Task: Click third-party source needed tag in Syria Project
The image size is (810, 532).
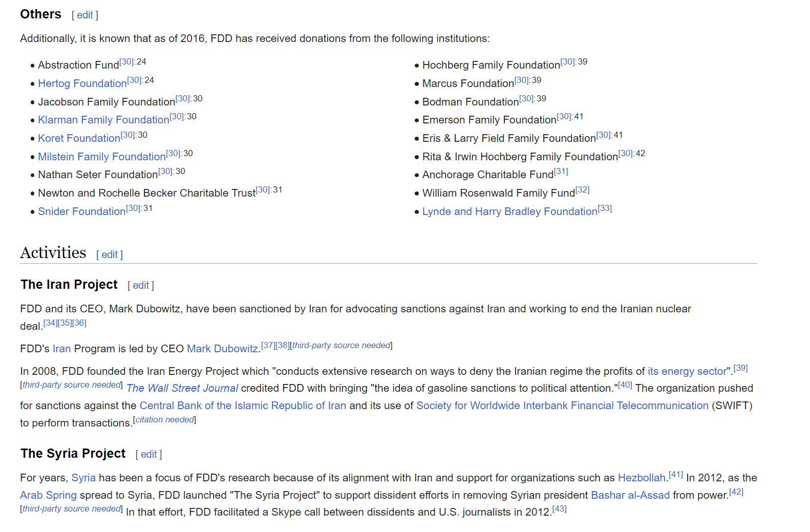Action: (x=72, y=509)
